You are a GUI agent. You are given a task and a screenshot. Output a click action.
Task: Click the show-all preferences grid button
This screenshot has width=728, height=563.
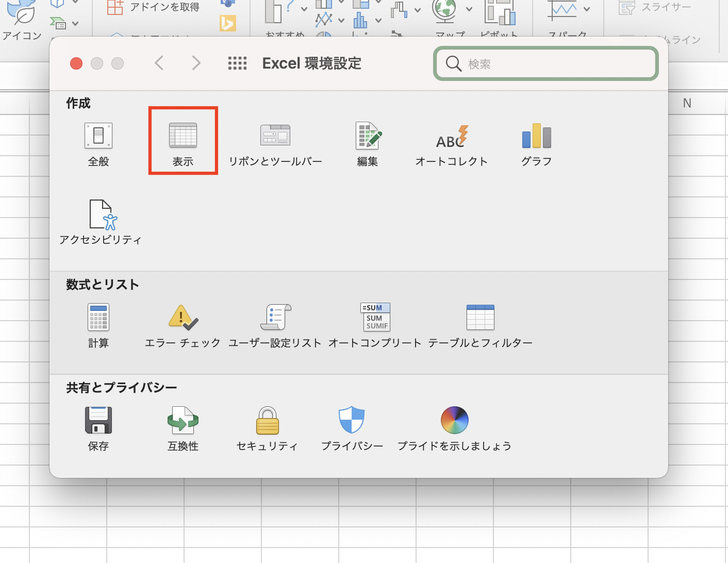[237, 63]
